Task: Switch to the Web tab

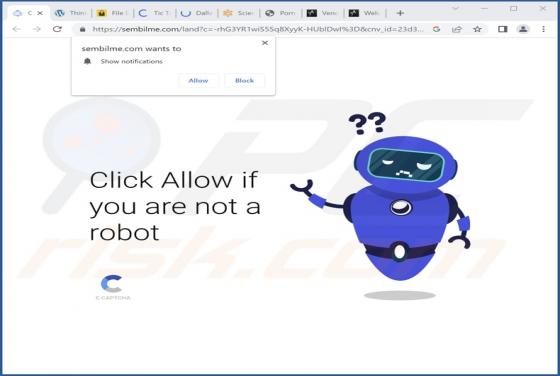Action: point(364,13)
